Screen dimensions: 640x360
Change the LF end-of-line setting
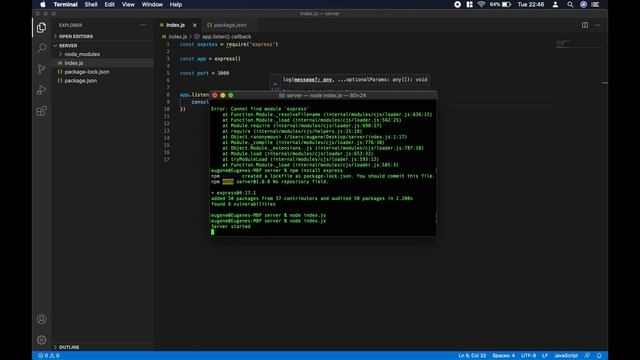click(x=544, y=356)
